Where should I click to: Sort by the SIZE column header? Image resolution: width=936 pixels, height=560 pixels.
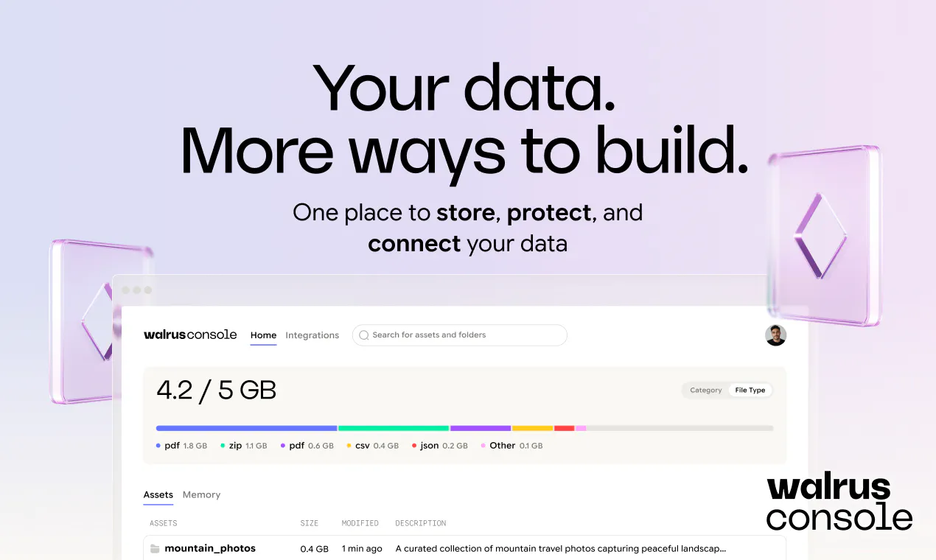click(310, 523)
